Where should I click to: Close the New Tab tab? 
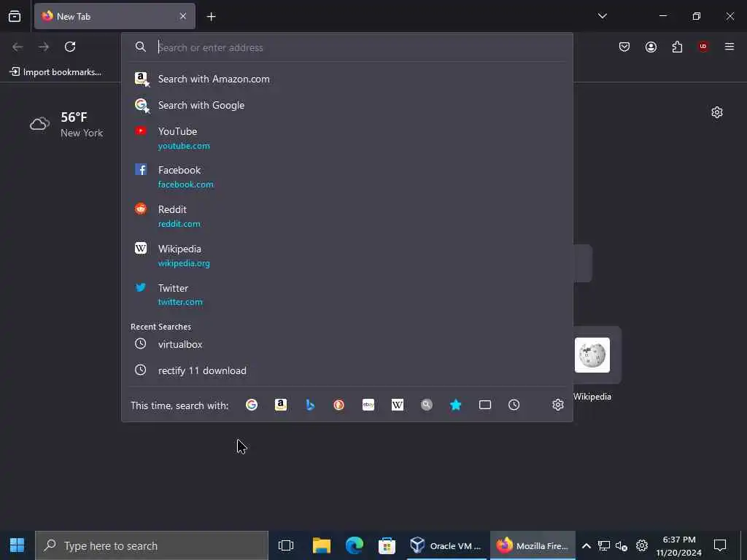coord(183,16)
